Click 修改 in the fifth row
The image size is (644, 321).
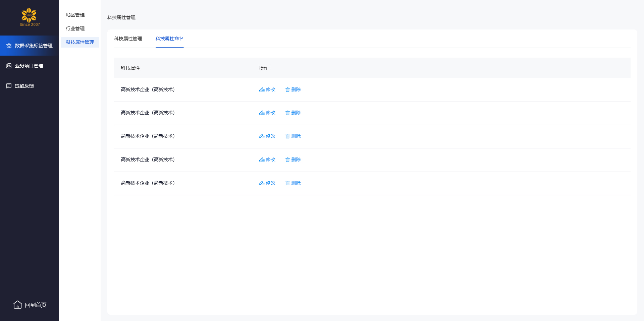click(270, 183)
